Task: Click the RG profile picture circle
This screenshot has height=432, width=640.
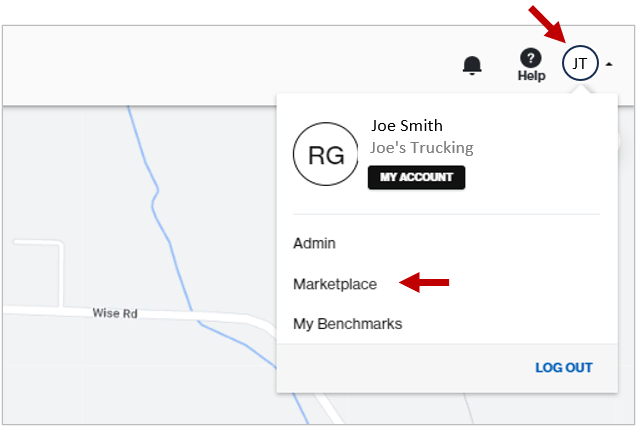Action: tap(326, 154)
